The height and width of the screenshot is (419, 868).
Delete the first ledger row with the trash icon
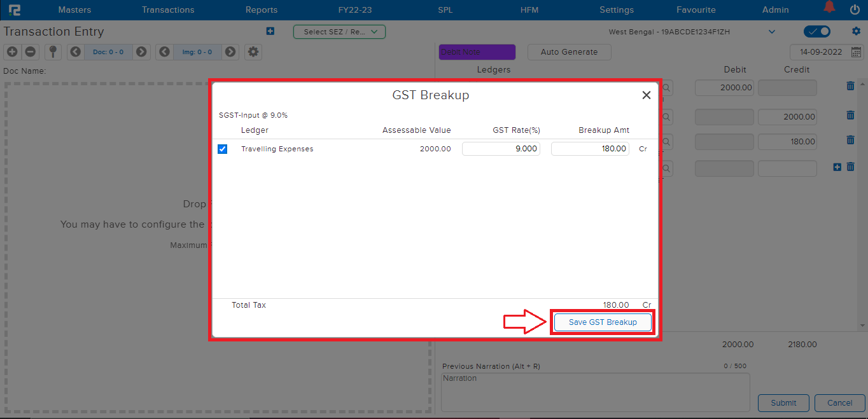pos(850,86)
